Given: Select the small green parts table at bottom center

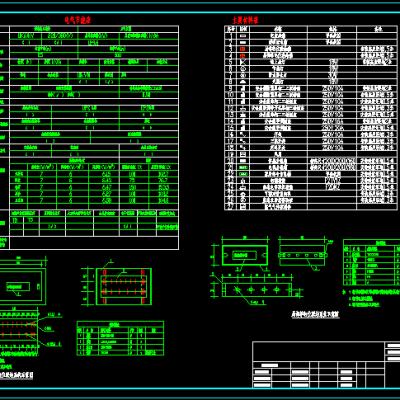Looking at the screenshot, I should [x=120, y=338].
